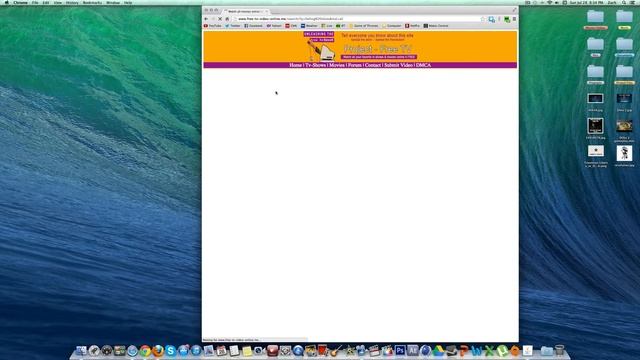Open Skype from the Dock
The image size is (640, 360).
[x=170, y=351]
